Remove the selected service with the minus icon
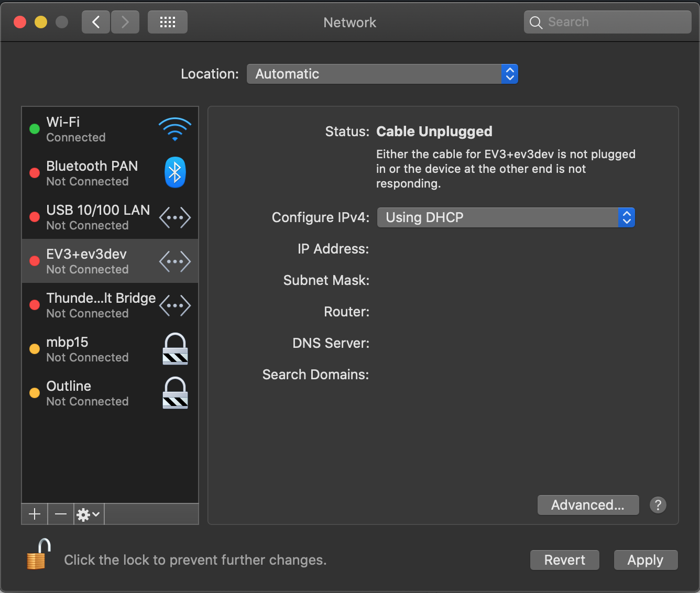Screen dimensions: 700x593 [x=60, y=514]
